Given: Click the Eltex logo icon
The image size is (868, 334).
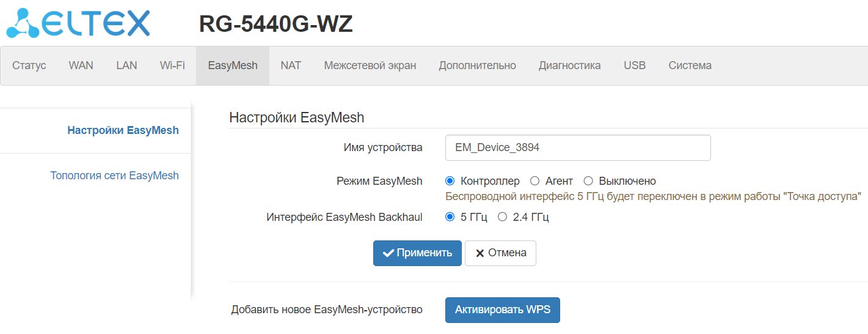Looking at the screenshot, I should [x=21, y=23].
